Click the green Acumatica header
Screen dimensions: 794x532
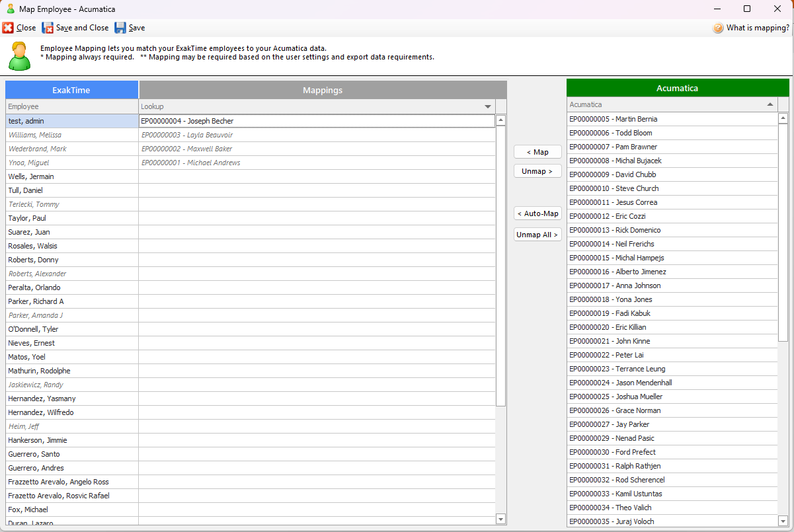coord(678,88)
